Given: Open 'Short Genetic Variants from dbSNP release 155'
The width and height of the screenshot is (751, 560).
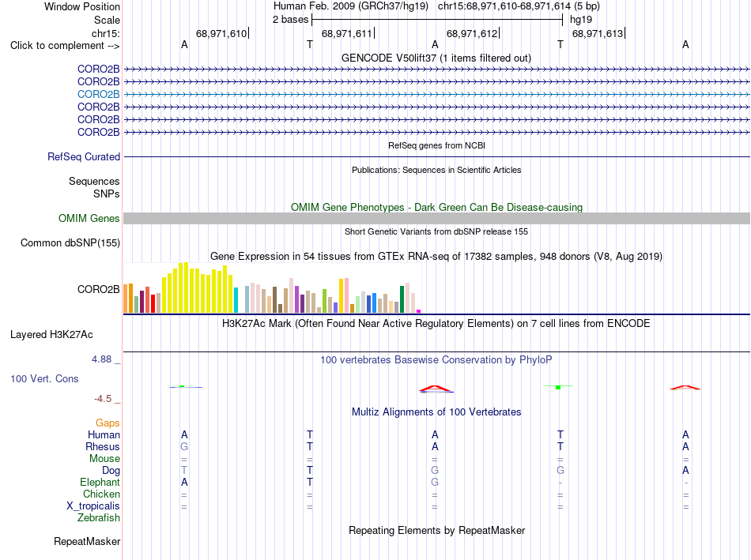Looking at the screenshot, I should pos(436,231).
